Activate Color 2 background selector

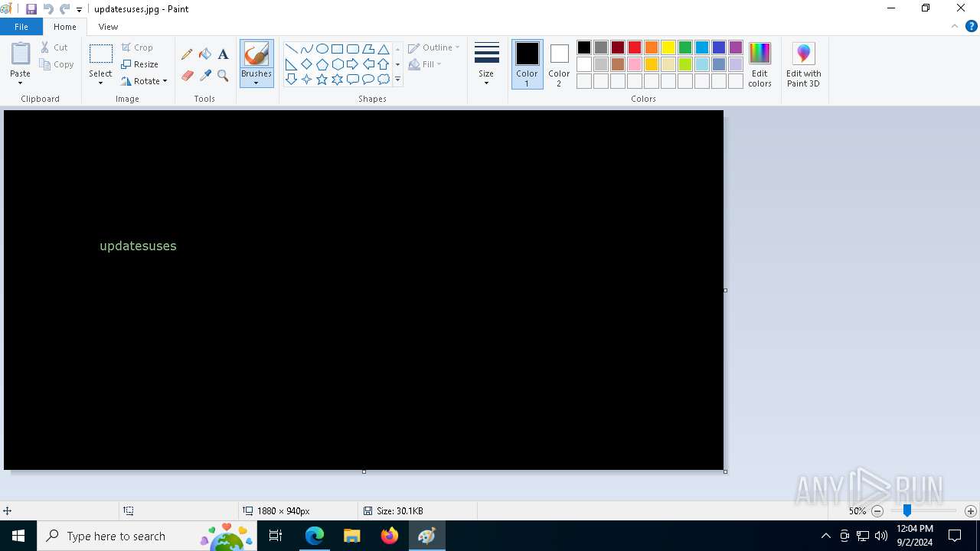click(x=559, y=64)
